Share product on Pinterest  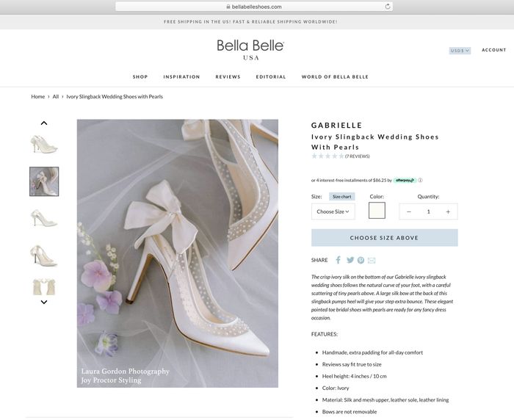pyautogui.click(x=361, y=260)
